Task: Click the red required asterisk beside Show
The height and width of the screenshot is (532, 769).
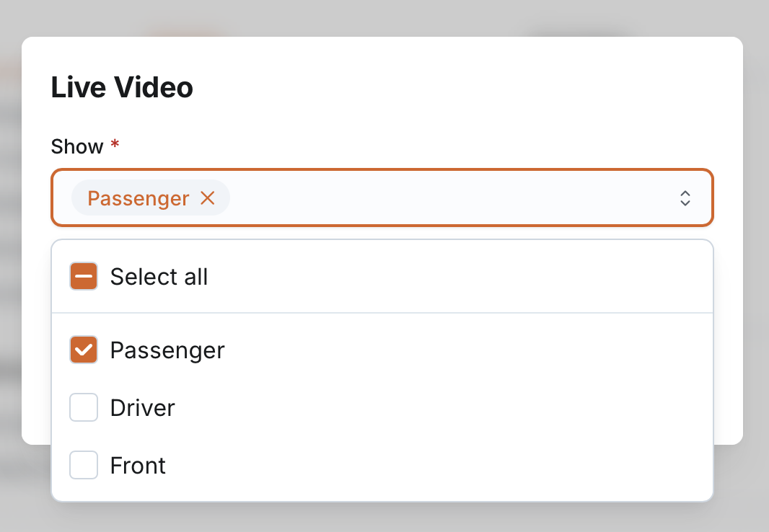Action: (x=115, y=146)
